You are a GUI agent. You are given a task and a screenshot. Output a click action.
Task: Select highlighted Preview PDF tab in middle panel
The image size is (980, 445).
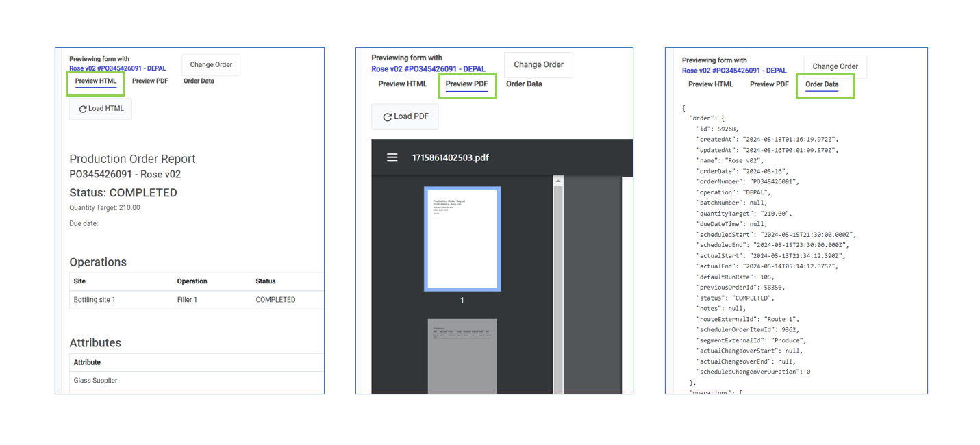(x=467, y=84)
